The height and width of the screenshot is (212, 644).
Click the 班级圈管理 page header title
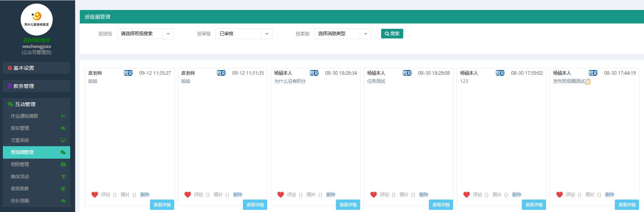pos(98,17)
